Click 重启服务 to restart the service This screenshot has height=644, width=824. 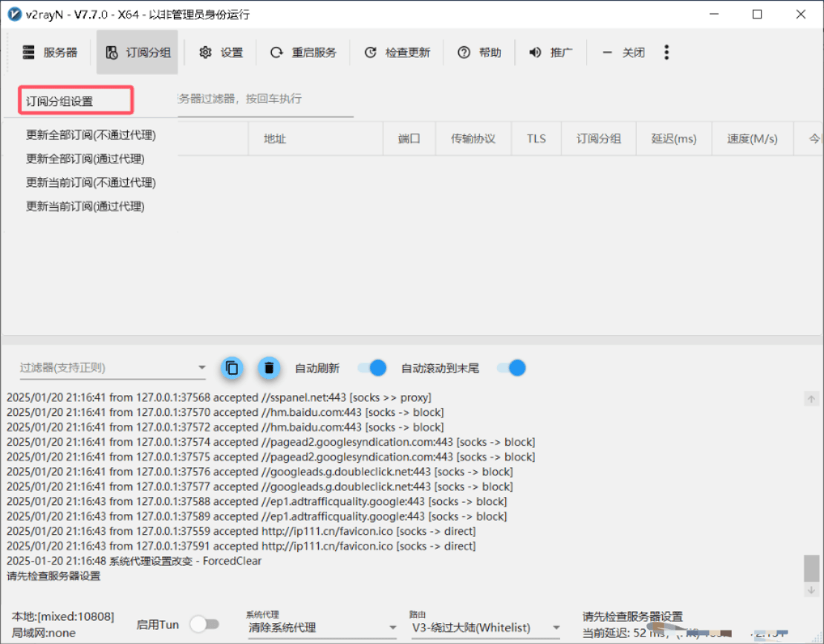point(303,52)
